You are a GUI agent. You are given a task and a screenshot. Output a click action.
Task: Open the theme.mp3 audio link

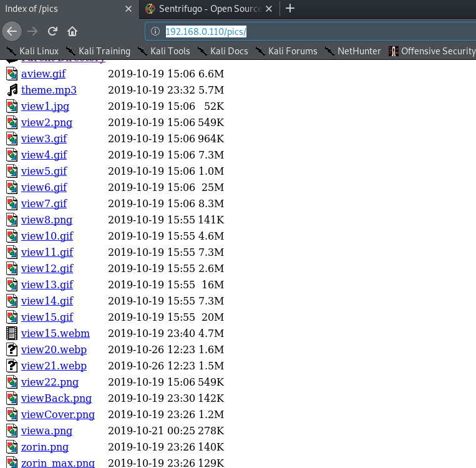pyautogui.click(x=49, y=90)
